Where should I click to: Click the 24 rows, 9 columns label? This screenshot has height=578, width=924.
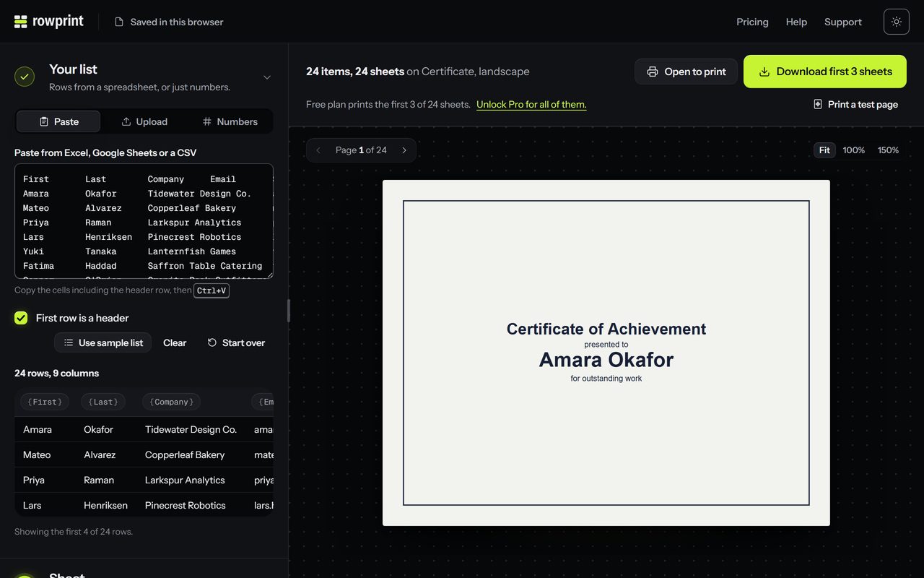point(57,373)
